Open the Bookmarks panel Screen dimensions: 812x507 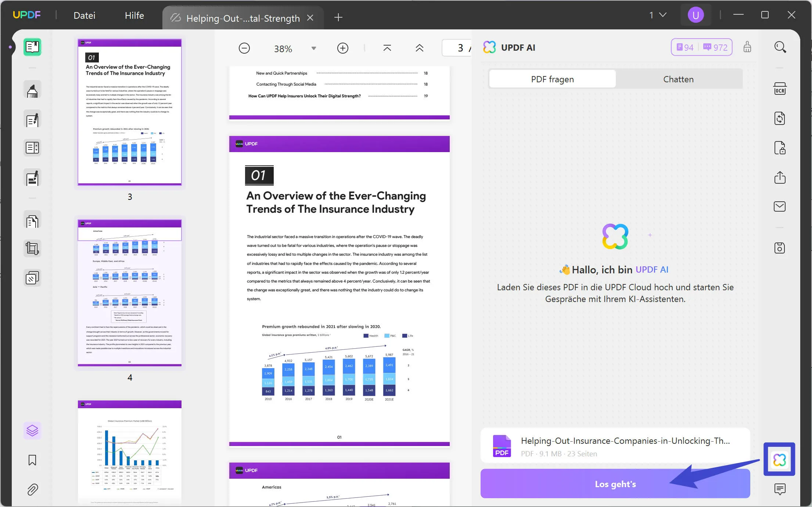(32, 460)
